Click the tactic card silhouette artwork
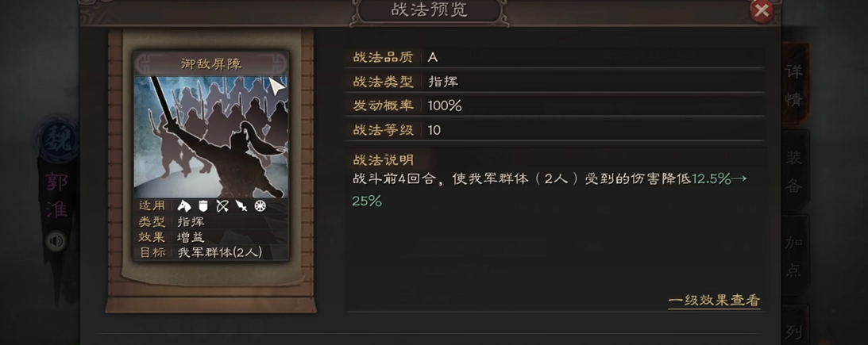 pyautogui.click(x=211, y=136)
